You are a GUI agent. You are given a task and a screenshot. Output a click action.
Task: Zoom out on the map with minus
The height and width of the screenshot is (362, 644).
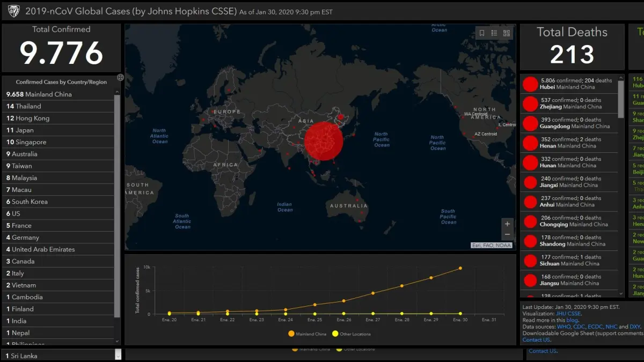point(507,235)
